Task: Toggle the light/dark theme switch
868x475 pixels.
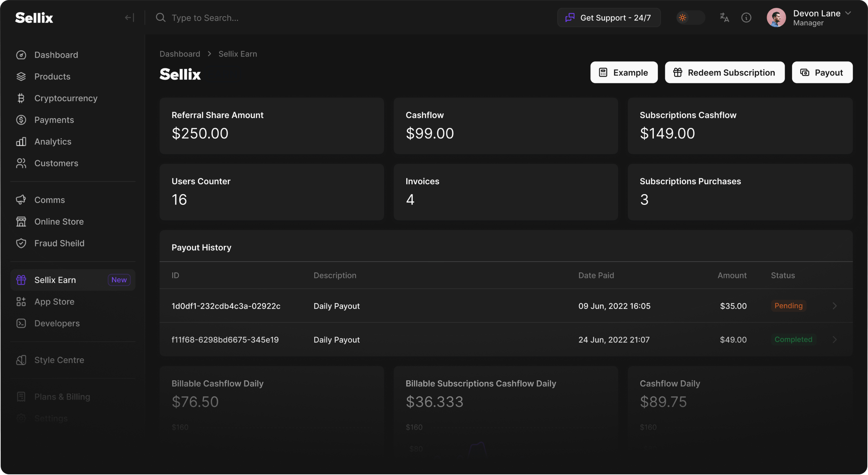Action: pos(690,18)
